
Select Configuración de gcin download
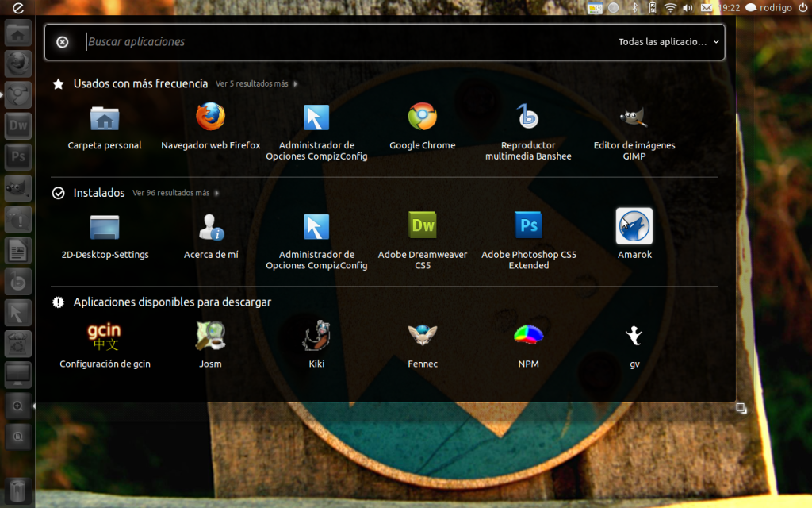tap(105, 345)
